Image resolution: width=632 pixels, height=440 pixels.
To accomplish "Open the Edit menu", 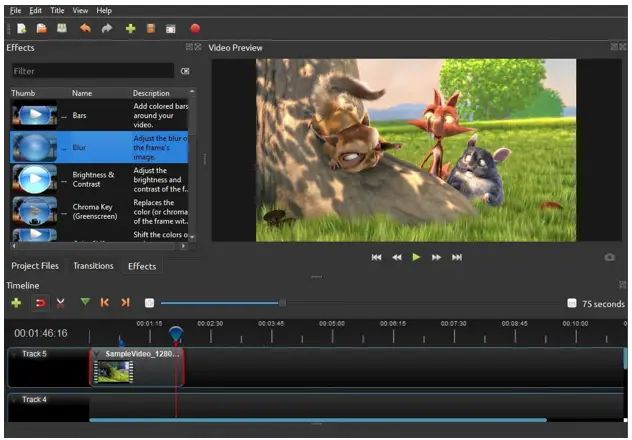I will point(35,10).
